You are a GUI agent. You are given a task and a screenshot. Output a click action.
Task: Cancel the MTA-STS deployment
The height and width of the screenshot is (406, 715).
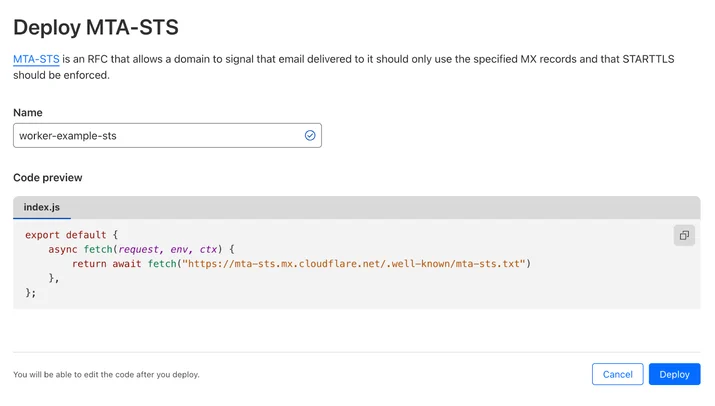(617, 374)
